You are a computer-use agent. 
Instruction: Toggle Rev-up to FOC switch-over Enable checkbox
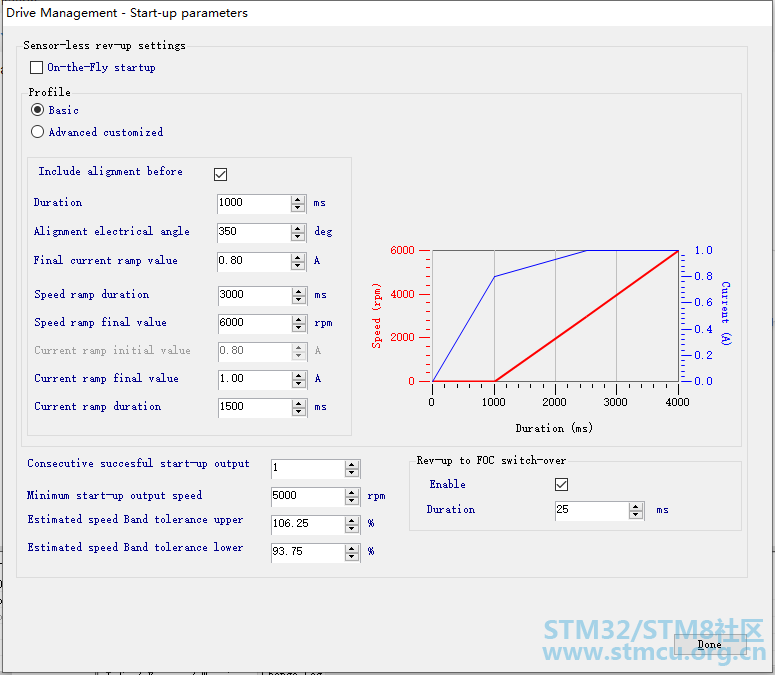tap(561, 484)
